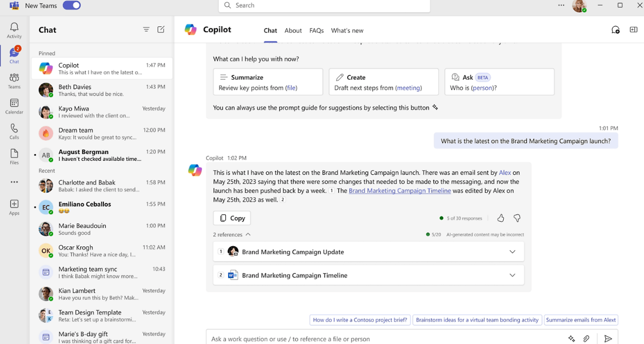Image resolution: width=644 pixels, height=344 pixels.
Task: Open the Brand Marketing Campaign Timeline link
Action: [x=400, y=190]
